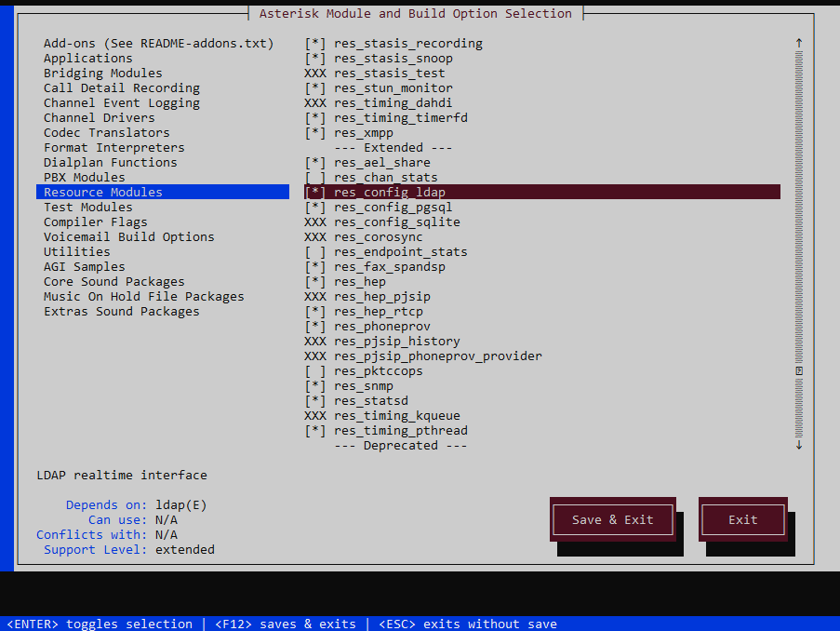Open the Channel Drivers category

tap(99, 117)
